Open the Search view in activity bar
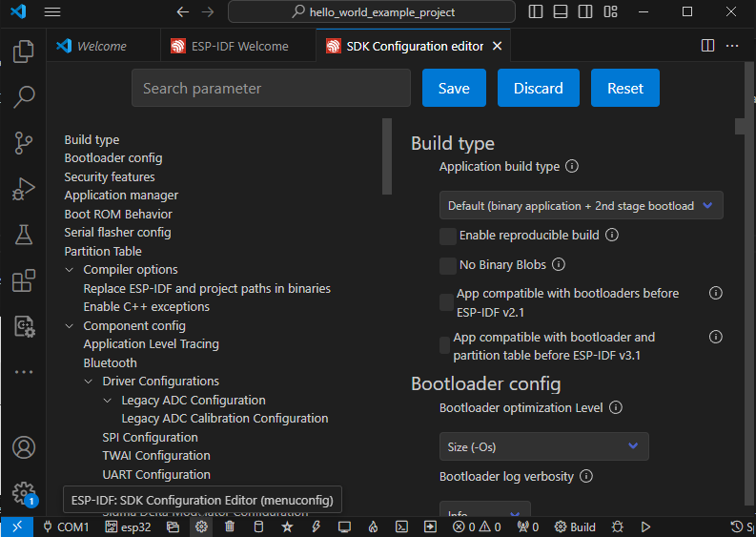The image size is (756, 537). pos(24,96)
